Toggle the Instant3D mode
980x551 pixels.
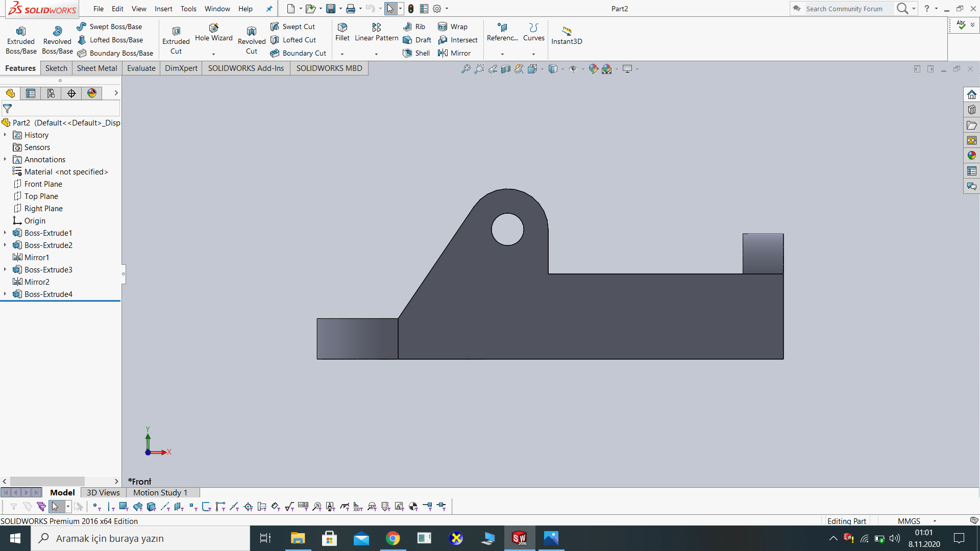pyautogui.click(x=566, y=35)
